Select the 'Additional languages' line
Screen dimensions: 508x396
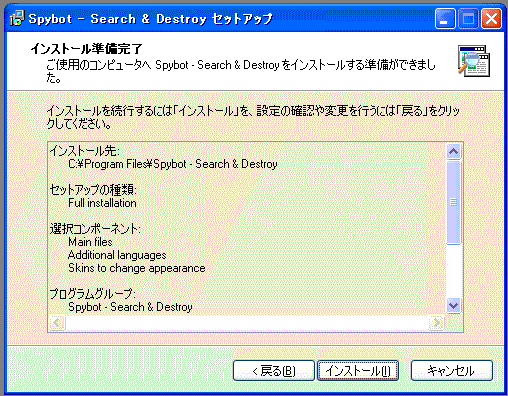tap(117, 255)
